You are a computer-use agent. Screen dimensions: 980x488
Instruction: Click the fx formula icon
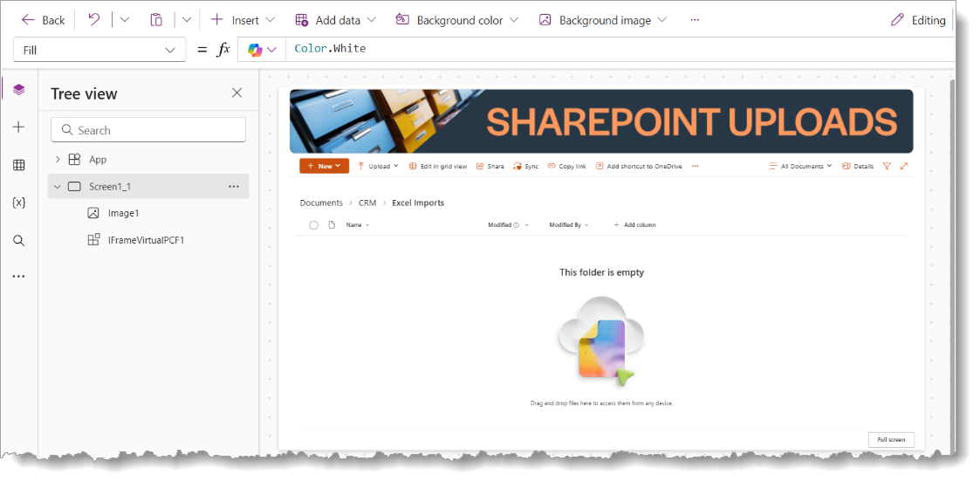pyautogui.click(x=223, y=50)
